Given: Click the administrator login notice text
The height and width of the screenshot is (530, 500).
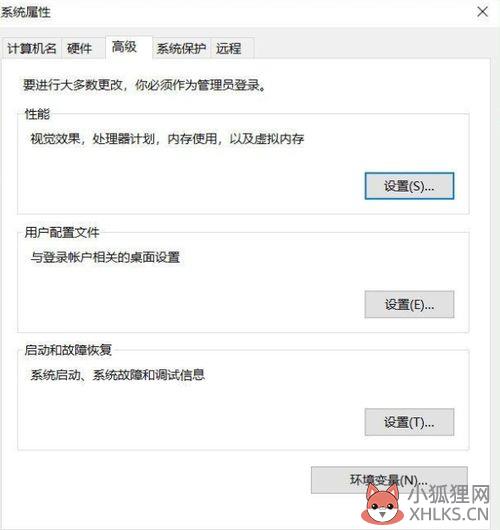Looking at the screenshot, I should click(145, 85).
